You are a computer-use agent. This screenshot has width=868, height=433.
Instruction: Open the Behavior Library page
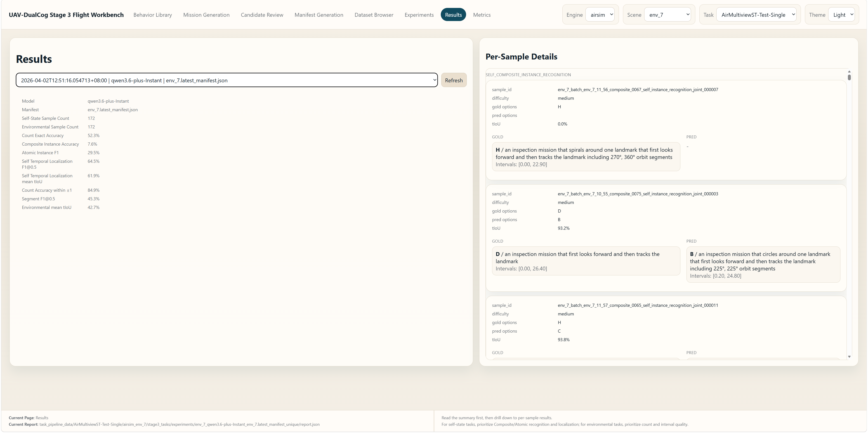coord(152,14)
